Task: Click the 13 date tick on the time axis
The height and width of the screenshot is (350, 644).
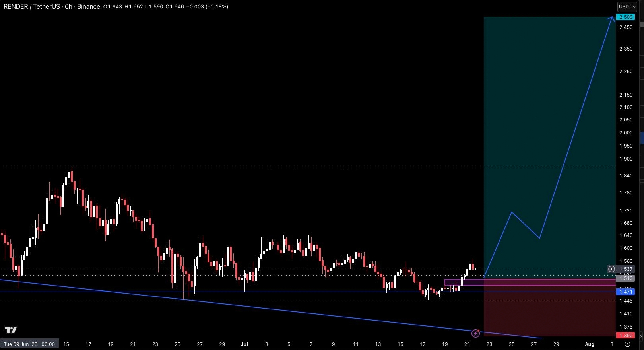Action: [x=378, y=344]
